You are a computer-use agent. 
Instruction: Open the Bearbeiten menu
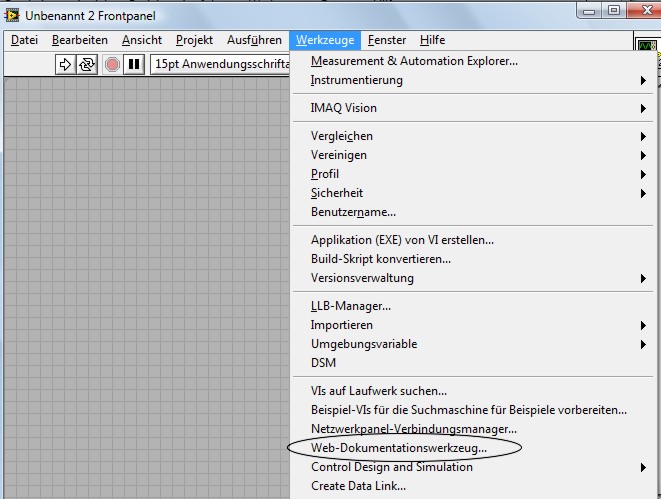pos(80,40)
